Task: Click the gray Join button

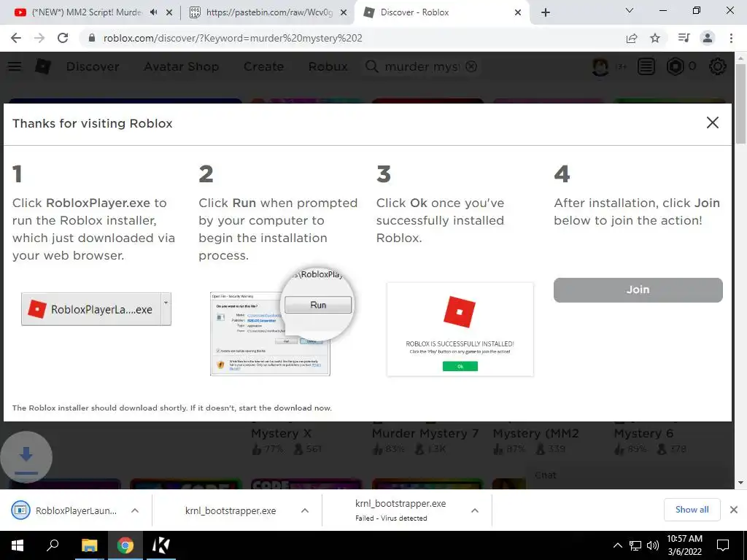Action: click(x=638, y=290)
